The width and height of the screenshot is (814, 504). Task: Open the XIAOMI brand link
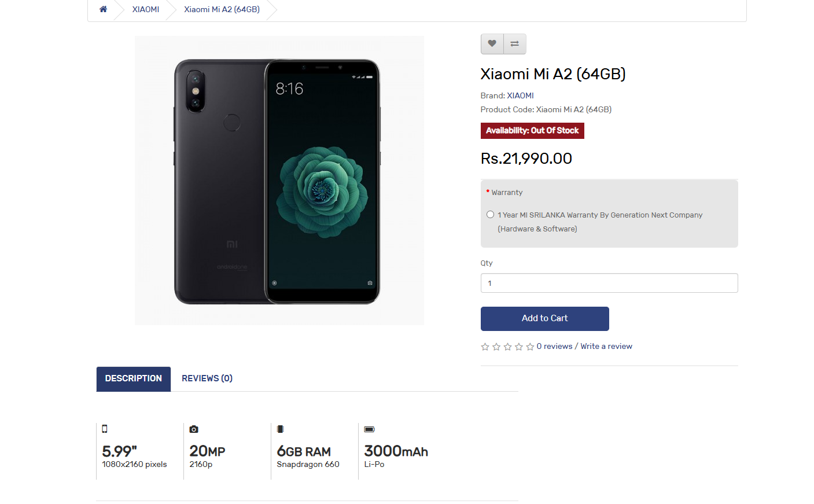point(521,95)
